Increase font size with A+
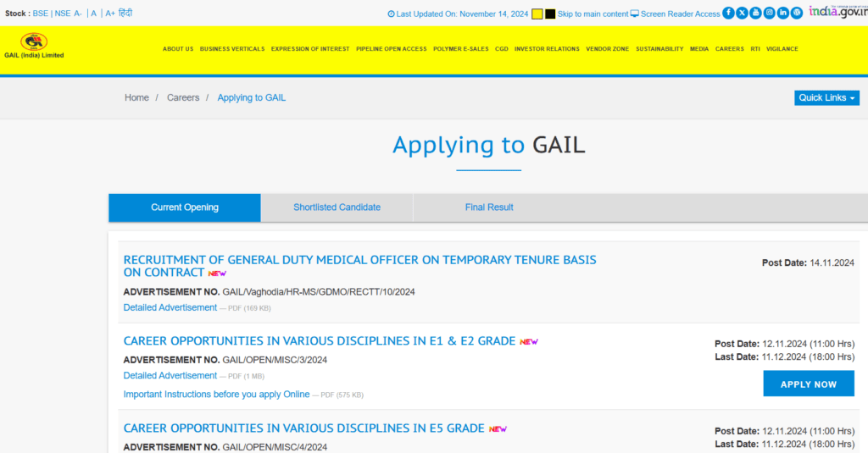Viewport: 868px width, 453px height. tap(110, 14)
